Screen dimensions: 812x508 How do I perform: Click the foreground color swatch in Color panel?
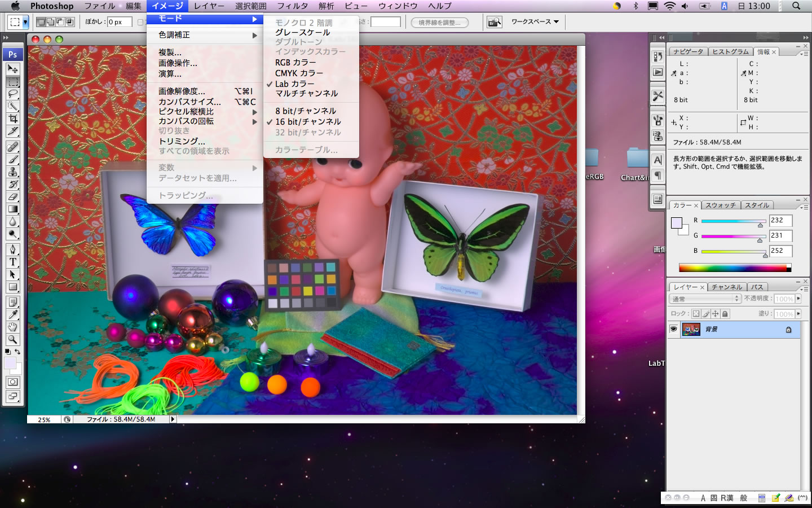tap(677, 223)
